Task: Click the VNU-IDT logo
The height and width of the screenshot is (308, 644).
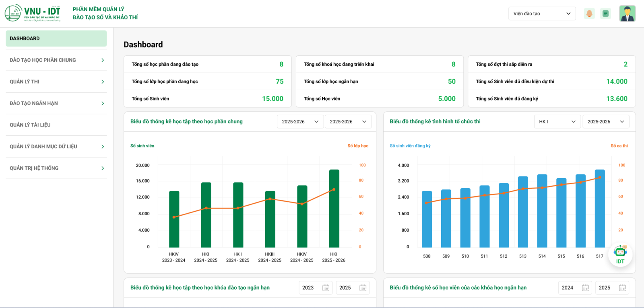Action: tap(33, 13)
